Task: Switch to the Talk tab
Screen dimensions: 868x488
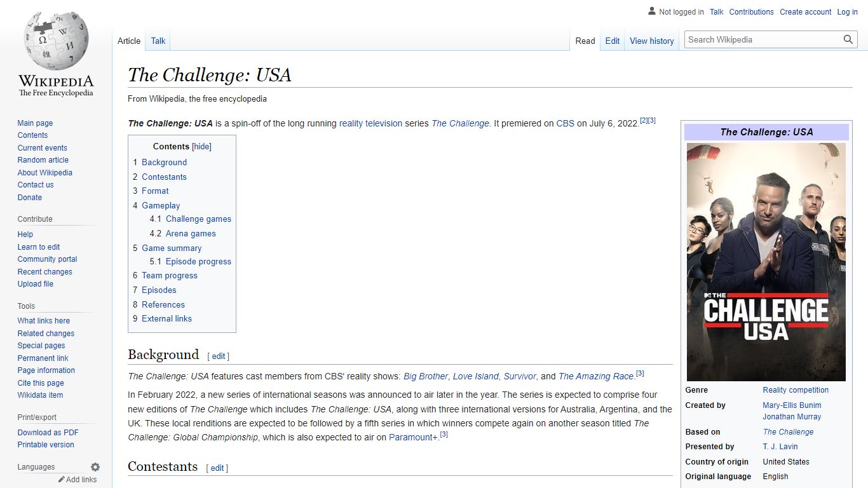Action: [158, 41]
